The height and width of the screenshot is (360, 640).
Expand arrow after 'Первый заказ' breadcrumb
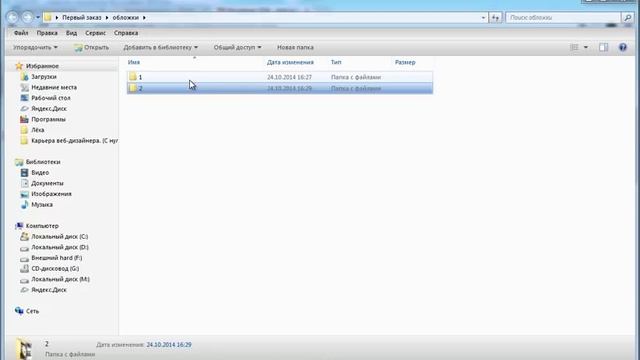(x=107, y=18)
